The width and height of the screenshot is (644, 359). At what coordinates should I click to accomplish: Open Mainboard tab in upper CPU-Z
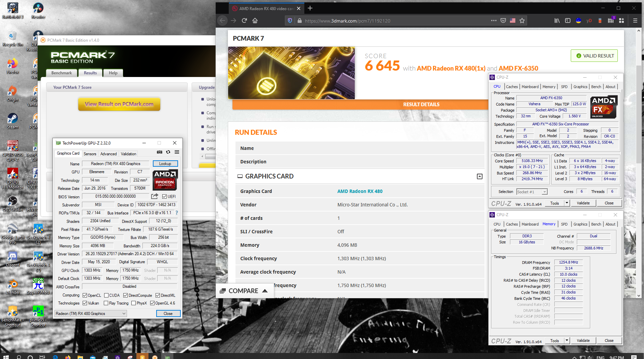[530, 87]
